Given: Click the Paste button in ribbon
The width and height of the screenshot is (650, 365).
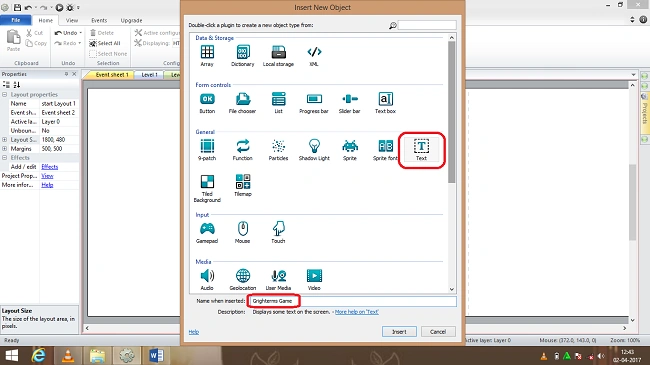Looking at the screenshot, I should [x=13, y=40].
